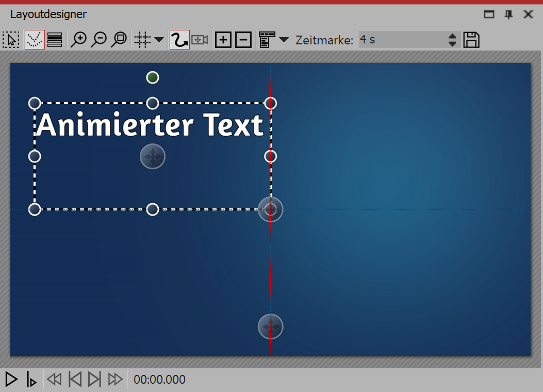Fit the view to the layout
543x392 pixels.
(x=119, y=39)
